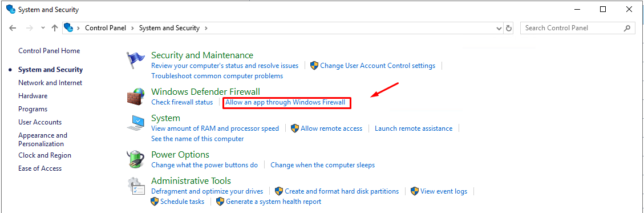Screen dimensions: 644x213
Task: Open Schedule tasks
Action: click(183, 202)
